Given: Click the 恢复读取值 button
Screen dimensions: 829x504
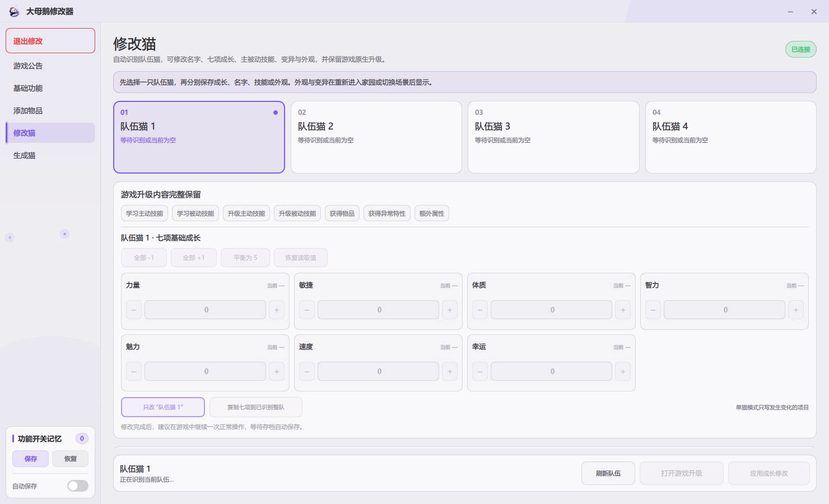Looking at the screenshot, I should (x=301, y=258).
